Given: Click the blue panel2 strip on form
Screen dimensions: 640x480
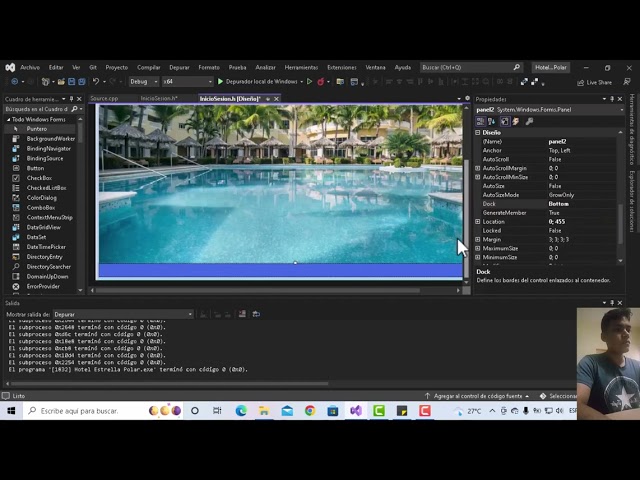Looking at the screenshot, I should (280, 270).
